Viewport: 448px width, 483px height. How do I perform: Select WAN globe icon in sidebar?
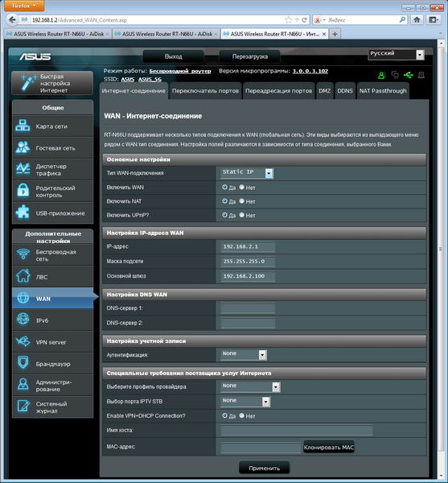click(x=23, y=298)
